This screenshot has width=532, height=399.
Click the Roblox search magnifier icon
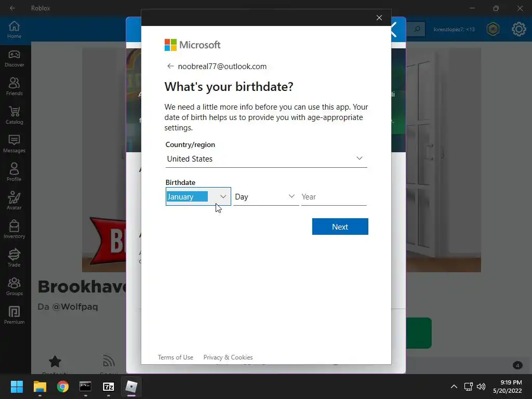click(x=417, y=29)
